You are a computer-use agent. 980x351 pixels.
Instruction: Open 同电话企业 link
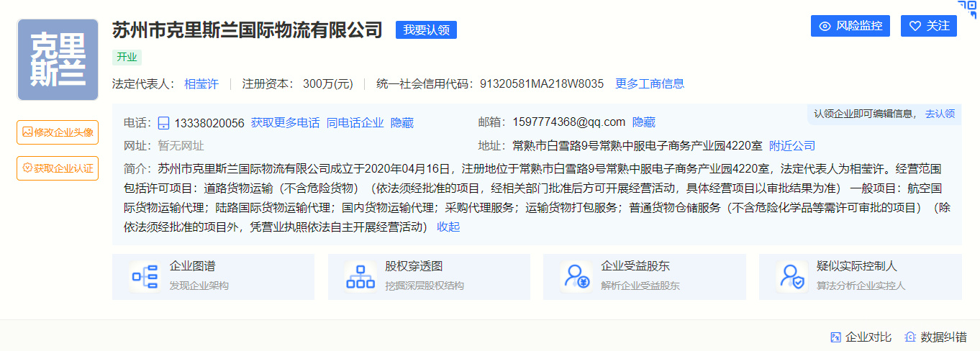coord(355,123)
